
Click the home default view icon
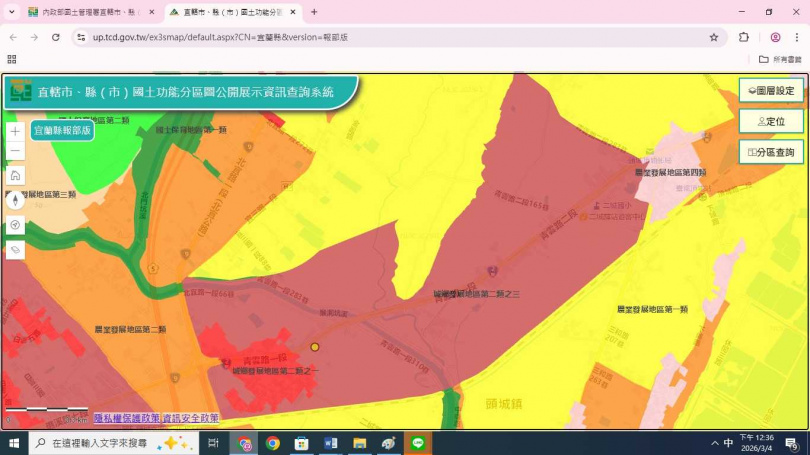pyautogui.click(x=15, y=175)
